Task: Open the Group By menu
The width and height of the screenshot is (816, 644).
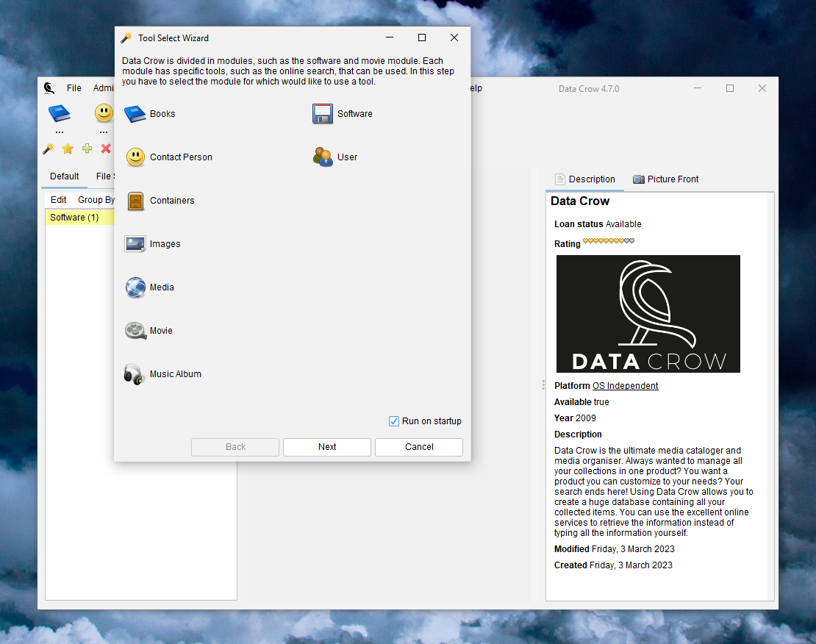Action: (96, 200)
